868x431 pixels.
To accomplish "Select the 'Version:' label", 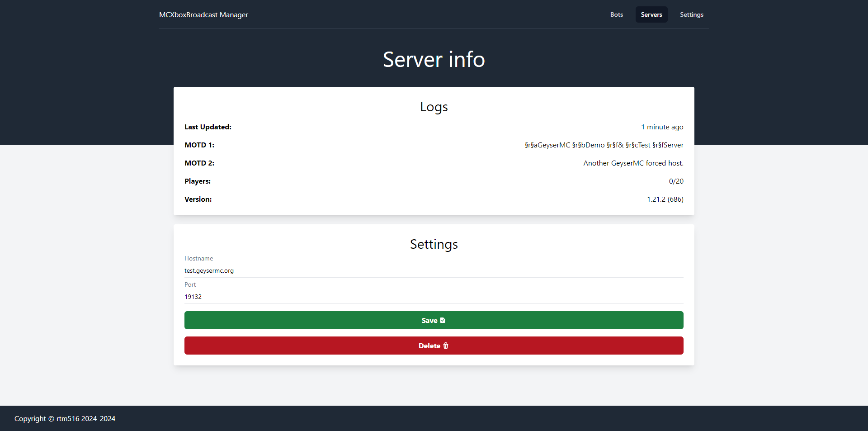I will pyautogui.click(x=198, y=199).
